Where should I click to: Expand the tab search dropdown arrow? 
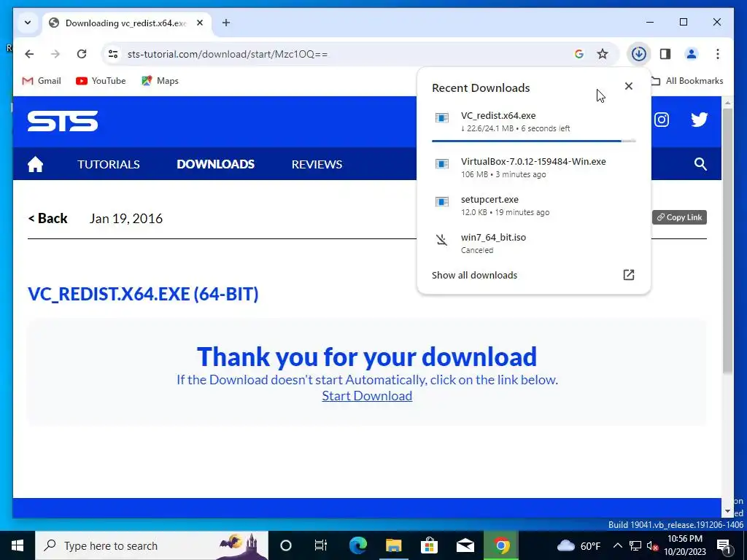pyautogui.click(x=28, y=23)
